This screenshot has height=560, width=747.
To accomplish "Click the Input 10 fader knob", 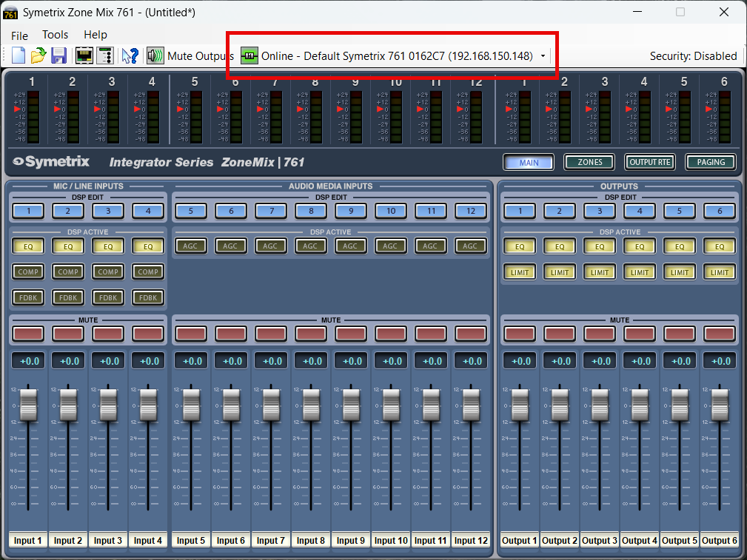I will pyautogui.click(x=391, y=405).
